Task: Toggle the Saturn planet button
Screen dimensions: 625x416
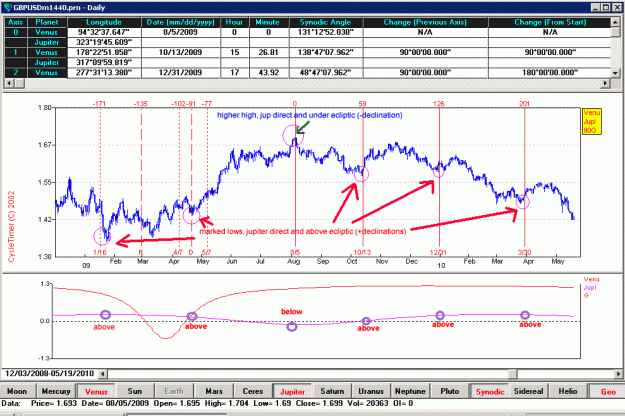Action: [332, 391]
